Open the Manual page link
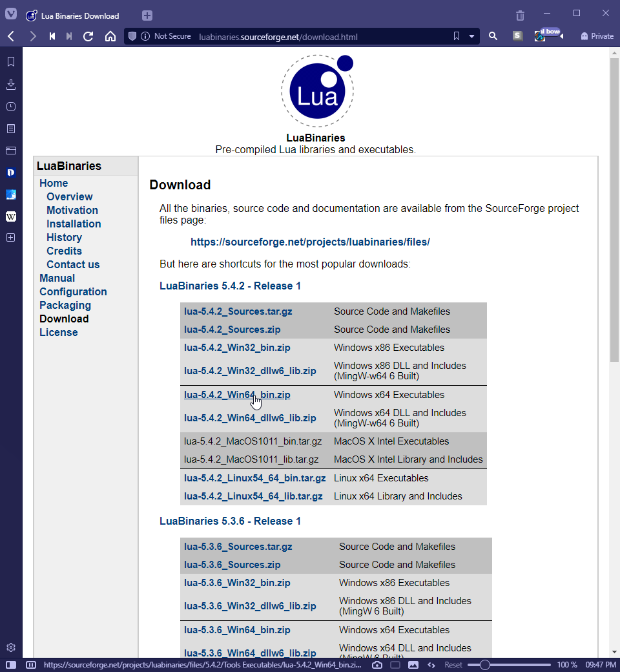Screen dimensions: 620x672 coord(57,278)
